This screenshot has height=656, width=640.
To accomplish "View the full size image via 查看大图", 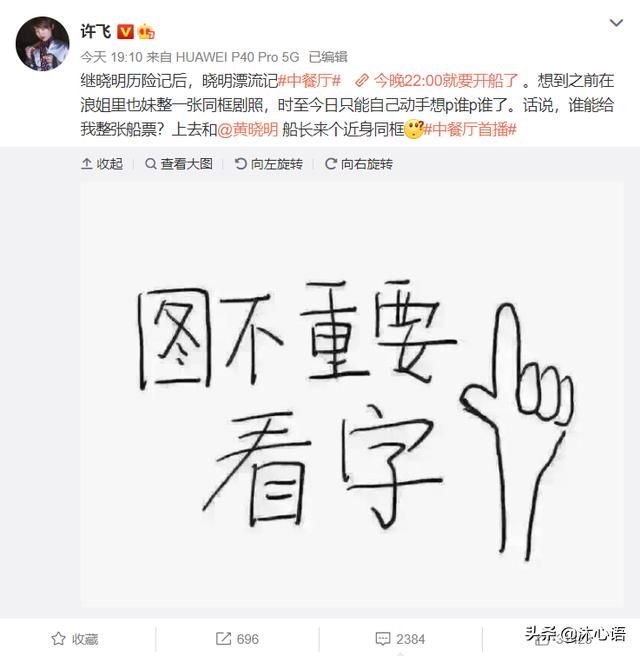I will (179, 164).
